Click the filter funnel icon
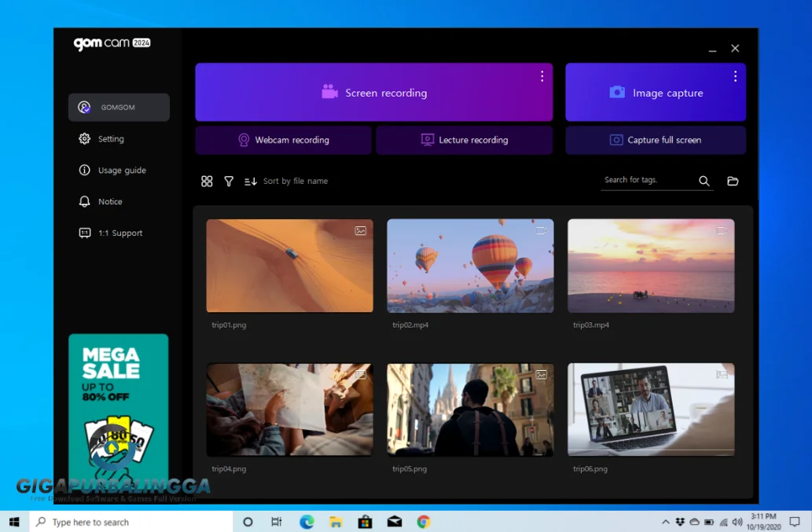 [x=229, y=182]
